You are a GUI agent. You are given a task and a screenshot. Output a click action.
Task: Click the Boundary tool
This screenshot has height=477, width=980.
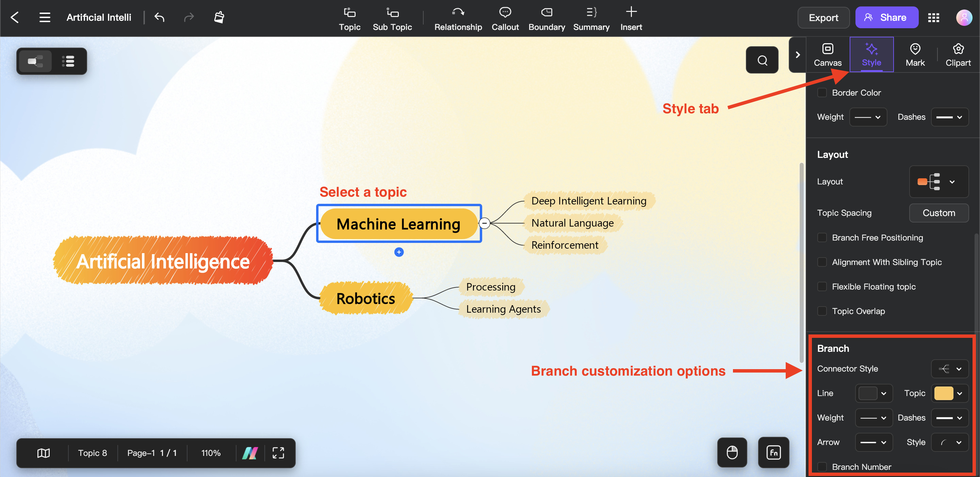tap(545, 17)
